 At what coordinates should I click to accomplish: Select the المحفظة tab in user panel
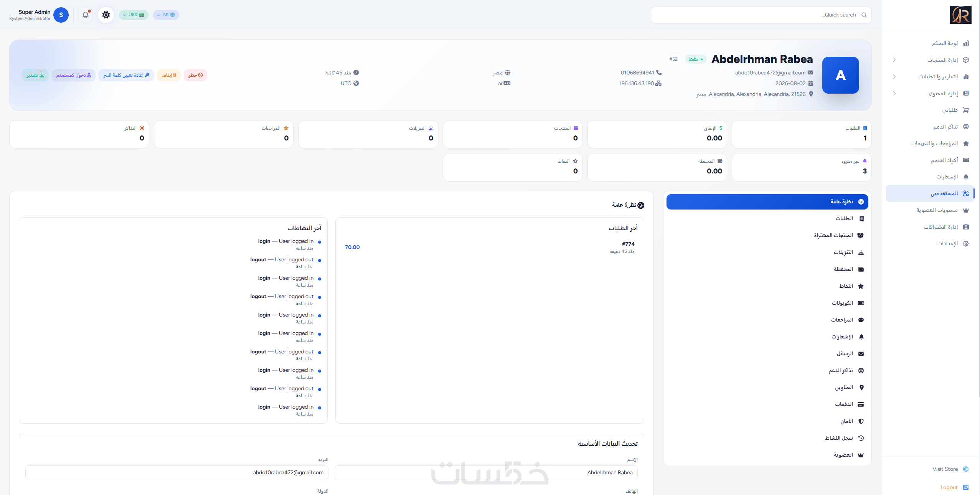point(767,269)
